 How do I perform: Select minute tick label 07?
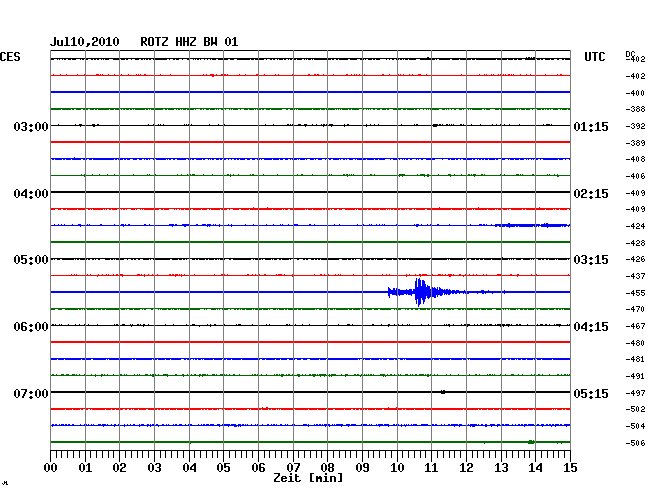click(293, 468)
